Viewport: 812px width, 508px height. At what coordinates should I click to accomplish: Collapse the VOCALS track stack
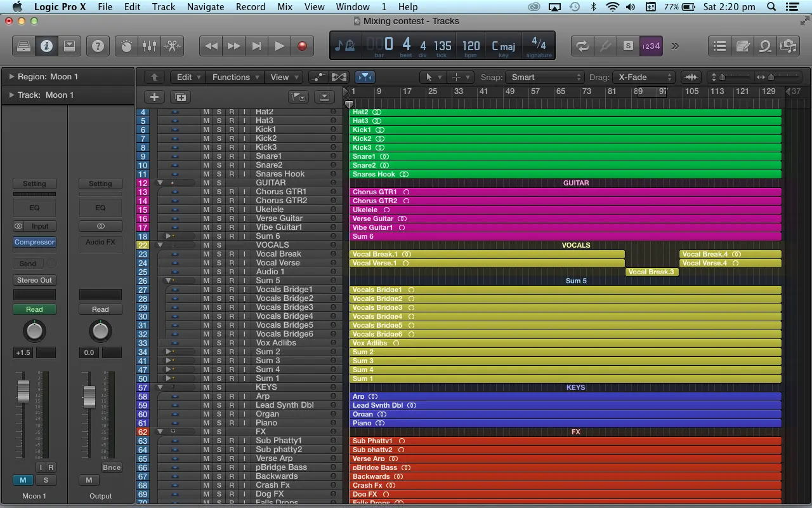[x=160, y=245]
